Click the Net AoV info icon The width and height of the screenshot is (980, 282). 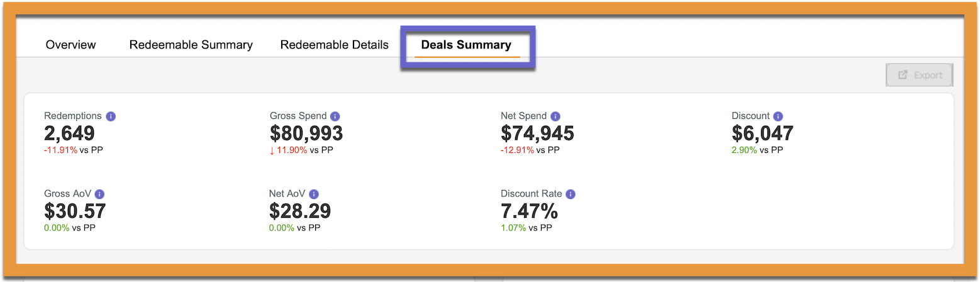click(314, 195)
